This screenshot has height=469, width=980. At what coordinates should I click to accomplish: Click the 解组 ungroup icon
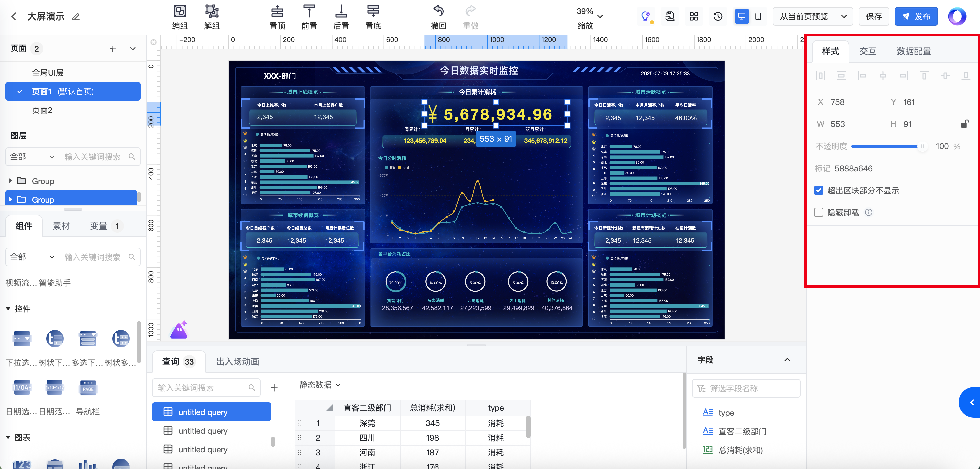click(x=212, y=11)
